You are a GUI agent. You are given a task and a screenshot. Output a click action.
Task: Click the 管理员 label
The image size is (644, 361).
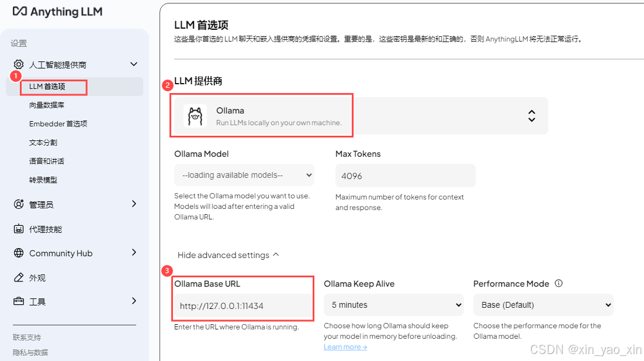(41, 205)
